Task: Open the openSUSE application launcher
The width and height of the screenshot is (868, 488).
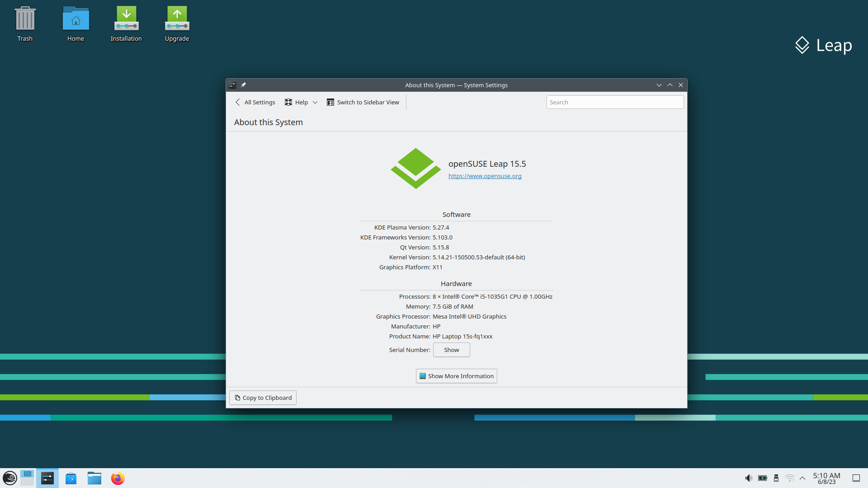Action: click(10, 478)
